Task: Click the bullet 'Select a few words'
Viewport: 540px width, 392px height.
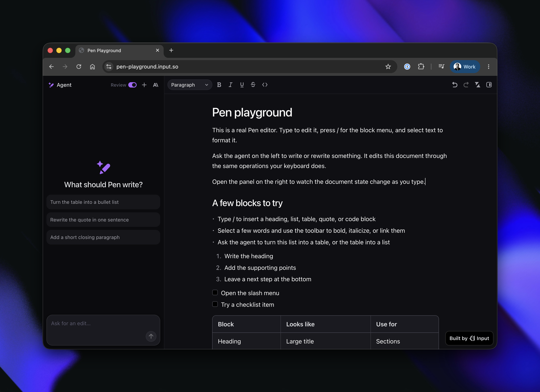Action: (x=311, y=230)
